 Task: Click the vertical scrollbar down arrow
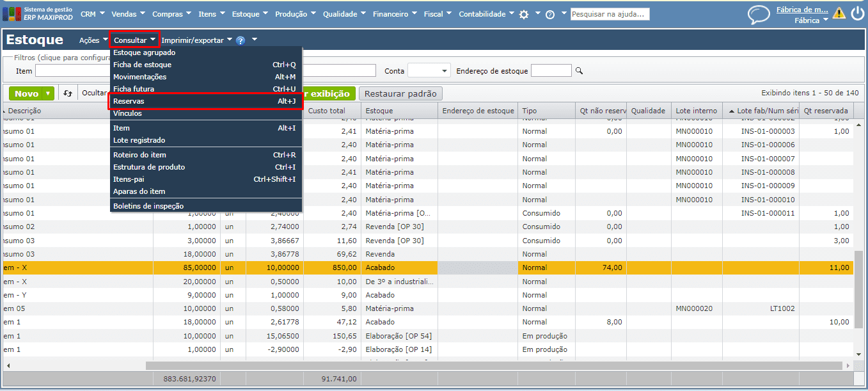[x=858, y=354]
